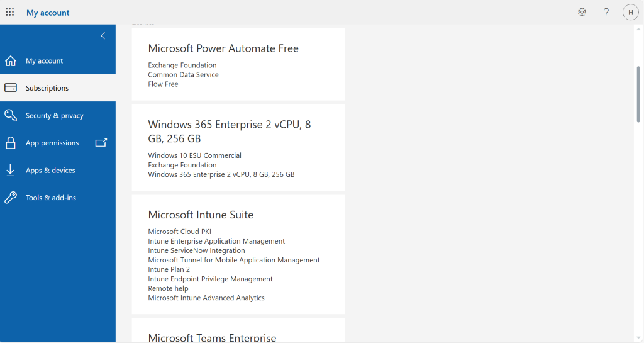
Task: Click Microsoft Intune Advanced Analytics text
Action: click(206, 298)
